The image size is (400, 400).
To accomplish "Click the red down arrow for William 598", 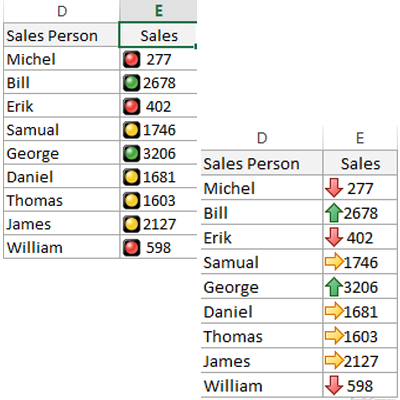I will [x=334, y=386].
